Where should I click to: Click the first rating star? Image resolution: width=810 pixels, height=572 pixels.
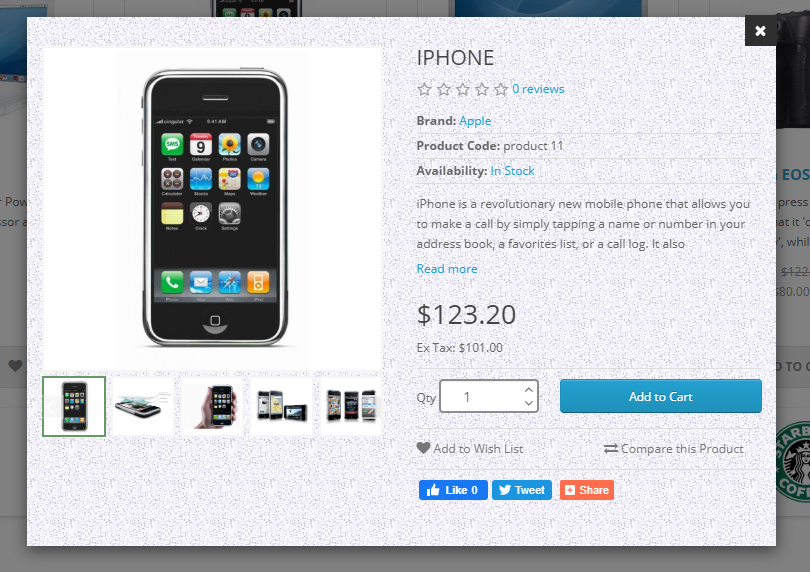424,89
